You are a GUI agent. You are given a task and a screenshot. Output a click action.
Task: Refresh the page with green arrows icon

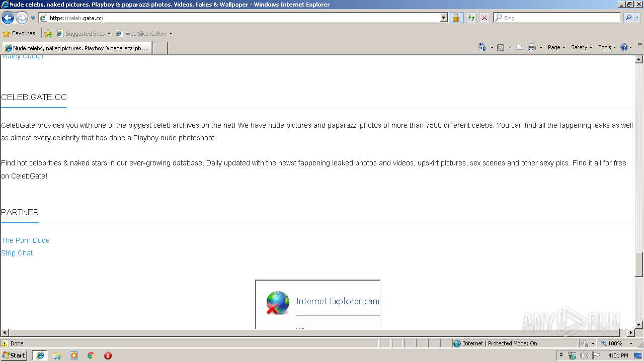click(471, 18)
